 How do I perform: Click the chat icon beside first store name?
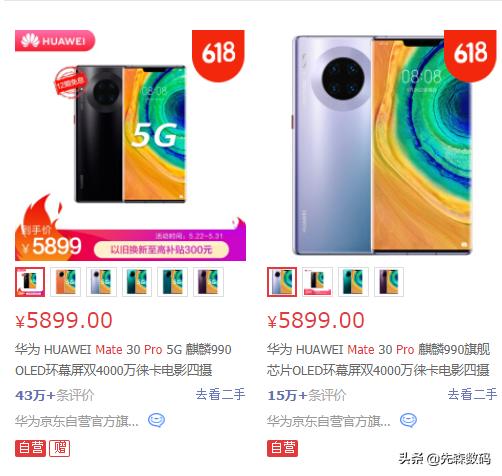(x=156, y=421)
